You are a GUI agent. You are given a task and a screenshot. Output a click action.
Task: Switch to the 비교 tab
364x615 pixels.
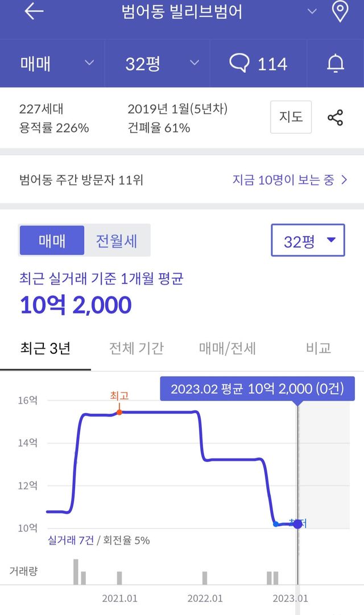(x=318, y=348)
